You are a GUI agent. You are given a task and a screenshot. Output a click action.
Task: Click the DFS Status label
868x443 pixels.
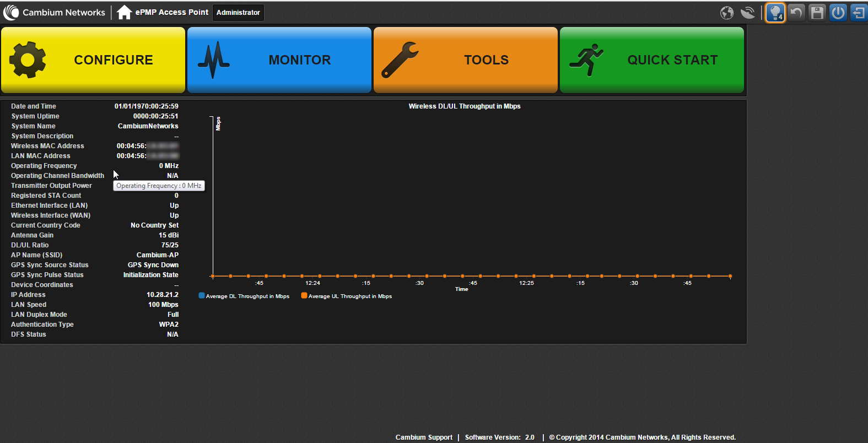click(29, 334)
